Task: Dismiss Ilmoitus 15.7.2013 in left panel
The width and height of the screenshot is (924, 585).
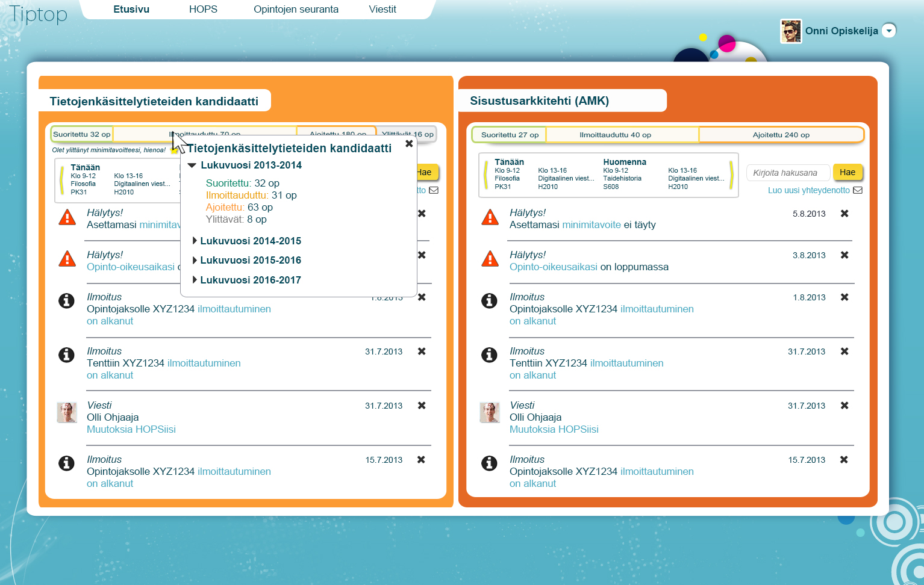Action: tap(421, 460)
